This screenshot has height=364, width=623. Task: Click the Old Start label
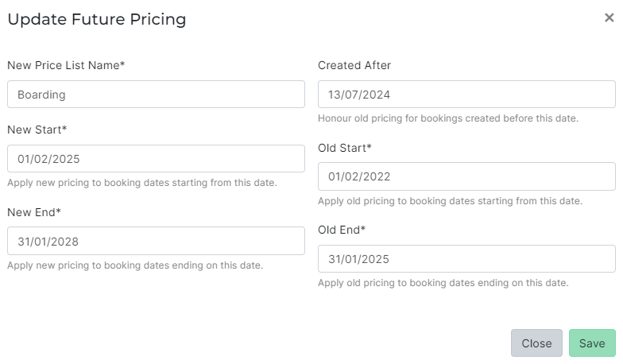345,148
